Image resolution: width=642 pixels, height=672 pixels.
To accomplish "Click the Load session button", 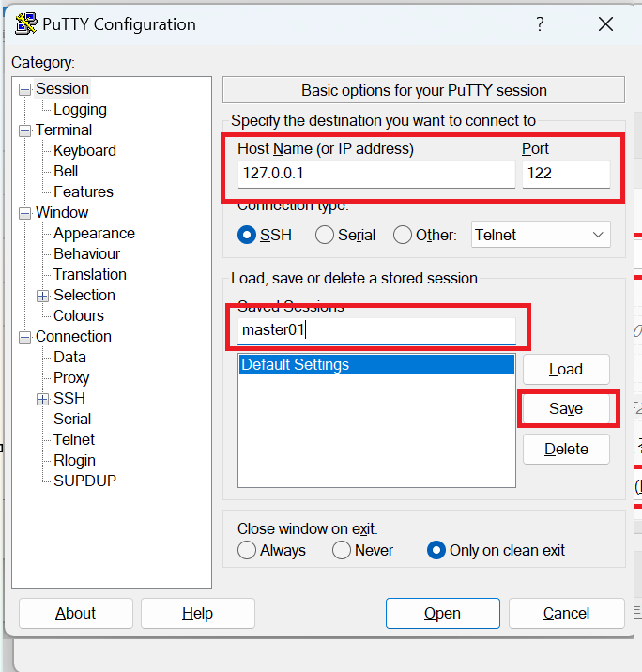I will 566,370.
